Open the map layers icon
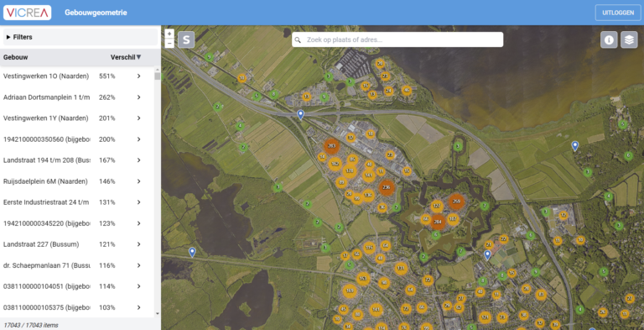Image resolution: width=644 pixels, height=330 pixels. click(629, 40)
